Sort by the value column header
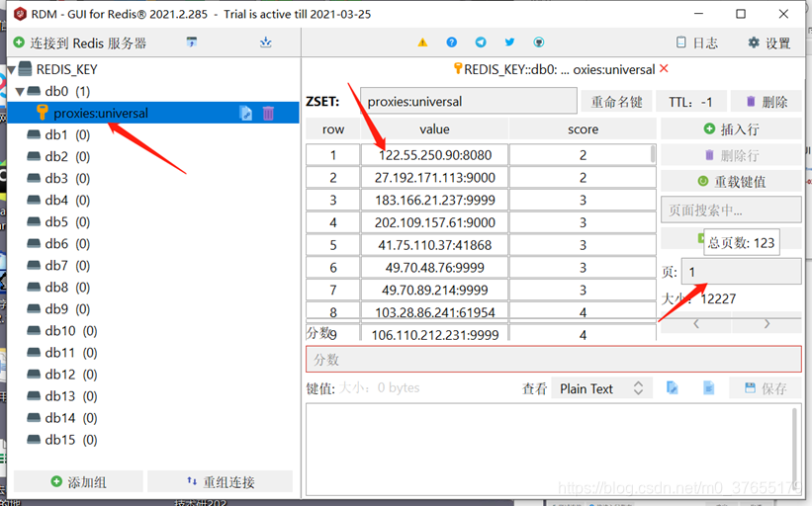 pos(434,128)
